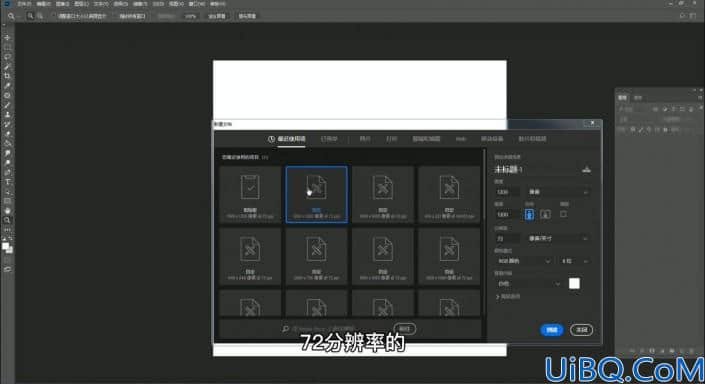Click the Fit Screen button
705x384 pixels.
pos(217,16)
